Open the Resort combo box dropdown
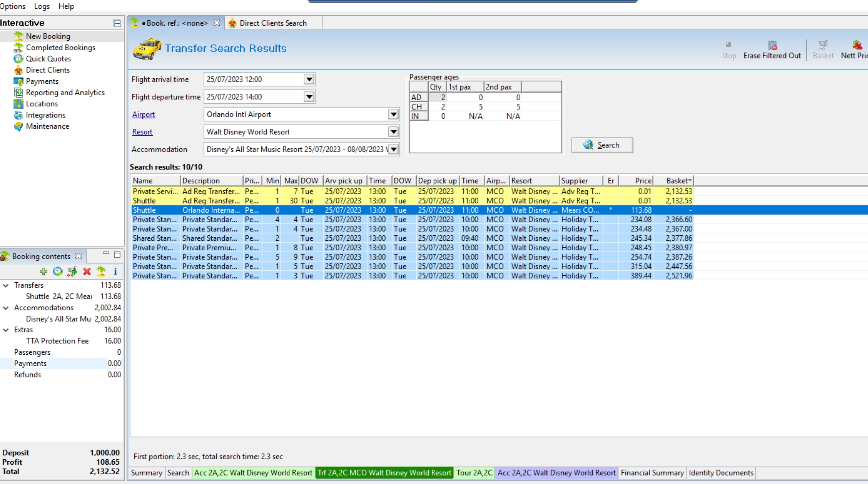Screen dimensions: 868x484 [393, 132]
